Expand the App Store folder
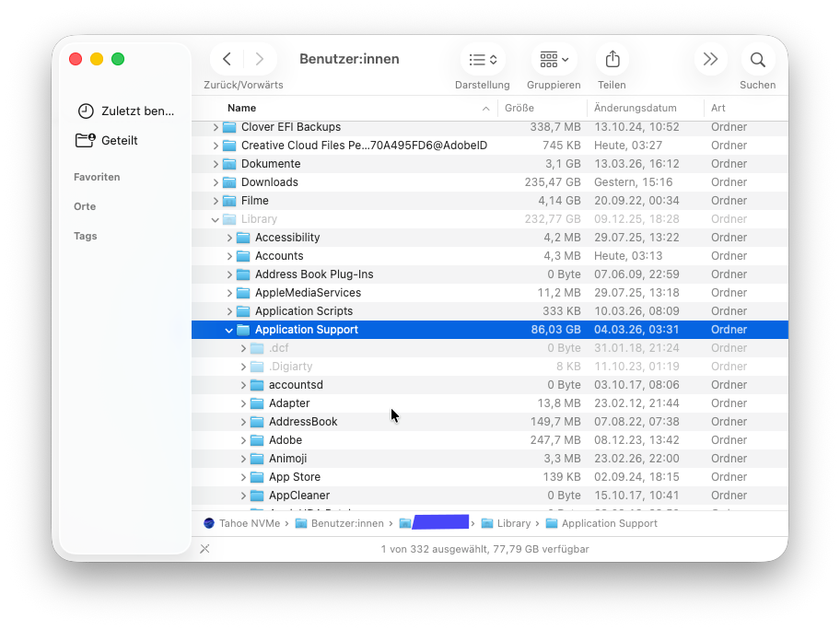The width and height of the screenshot is (840, 630). (243, 477)
